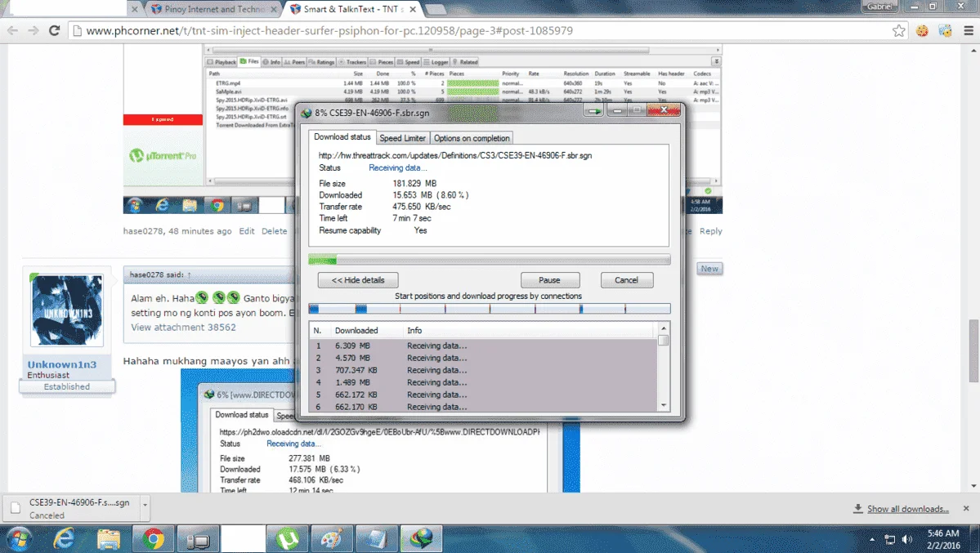Click the browser forward arrow
This screenshot has height=553, width=980.
click(x=34, y=30)
